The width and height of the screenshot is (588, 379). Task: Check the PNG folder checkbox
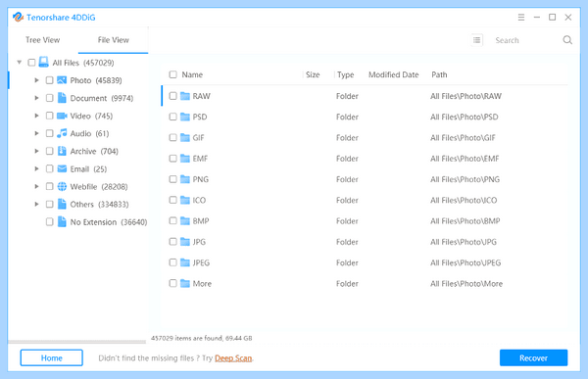[x=172, y=179]
